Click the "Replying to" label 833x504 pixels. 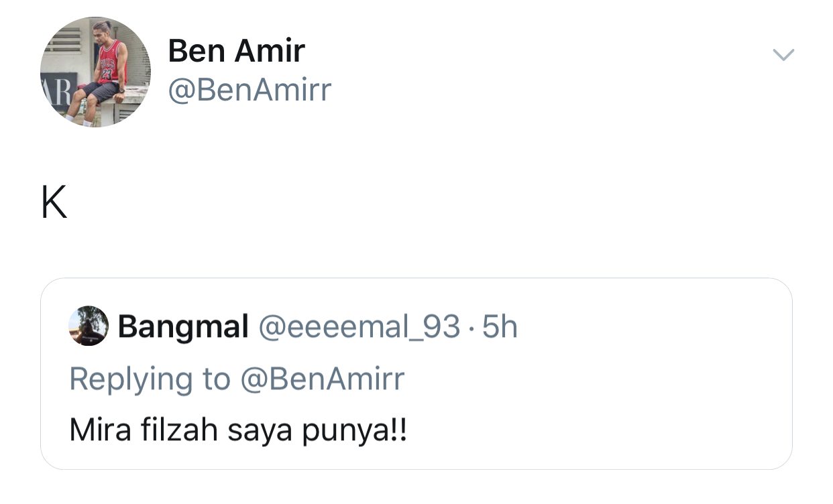point(150,379)
